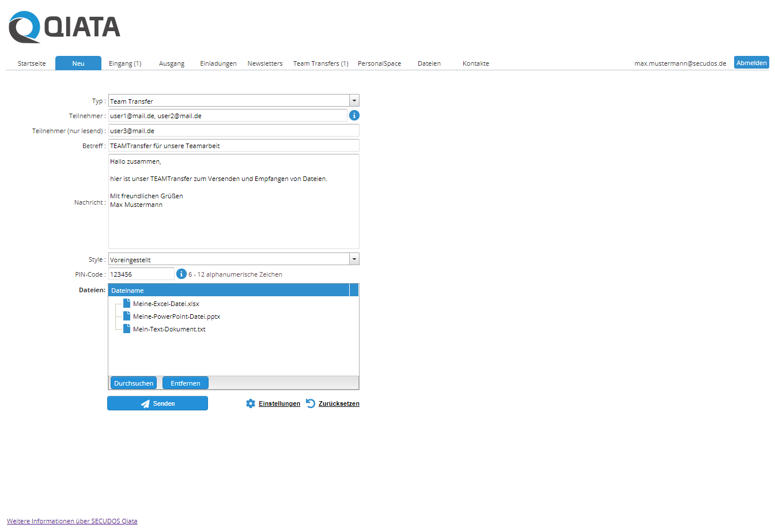Click the Einstellungen gear icon
775x532 pixels.
[251, 403]
